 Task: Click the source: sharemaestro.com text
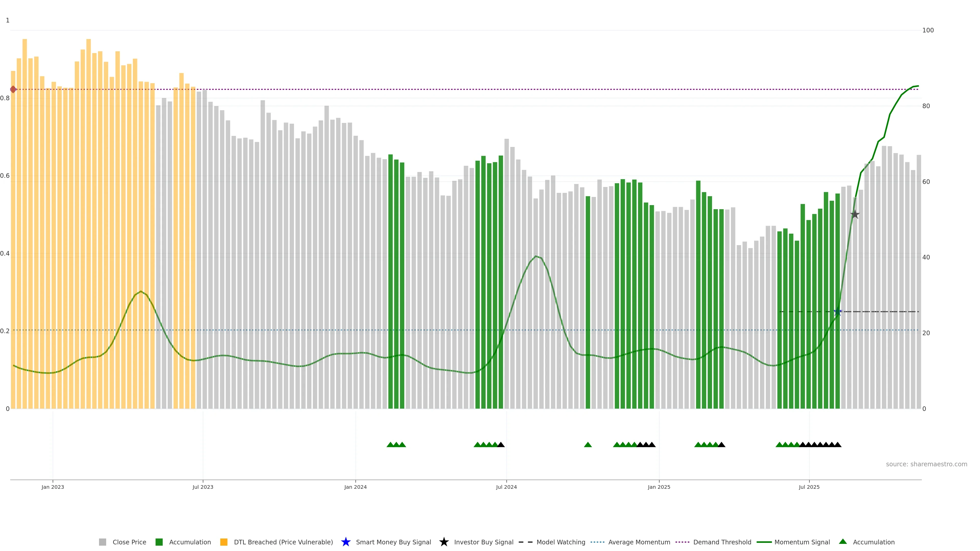(926, 464)
